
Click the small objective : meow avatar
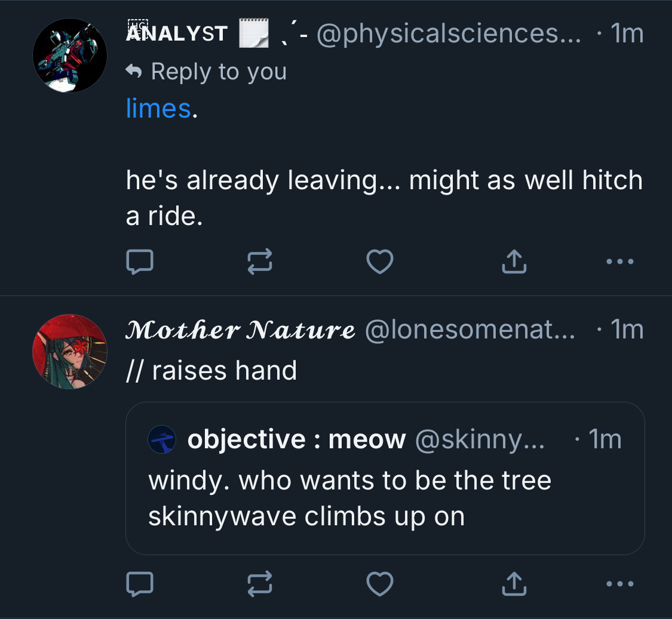click(162, 440)
